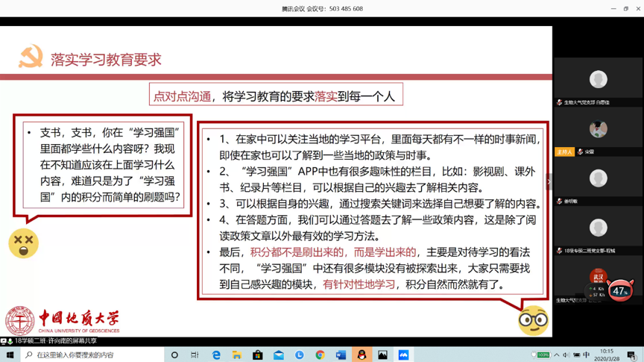
Task: Open the volume control in system tray
Action: [566, 355]
